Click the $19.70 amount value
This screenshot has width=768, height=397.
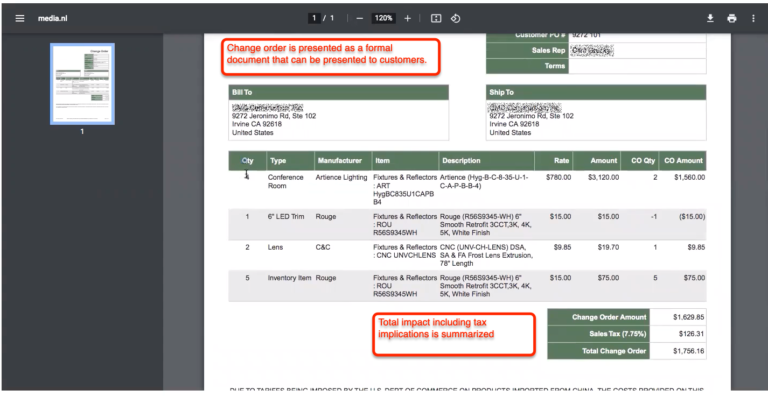tap(608, 247)
